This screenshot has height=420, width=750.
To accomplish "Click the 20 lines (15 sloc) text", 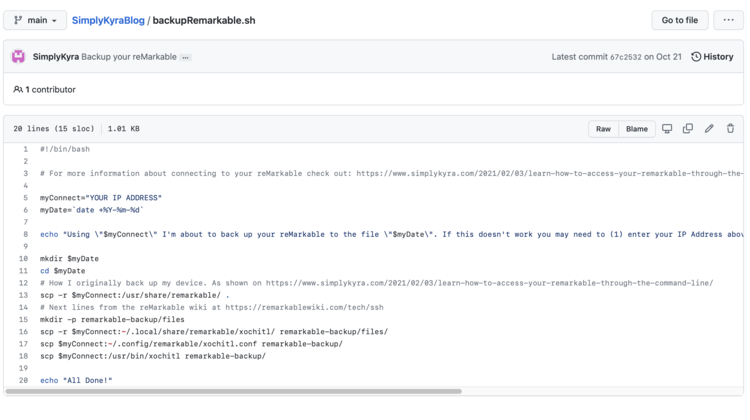I will point(54,129).
